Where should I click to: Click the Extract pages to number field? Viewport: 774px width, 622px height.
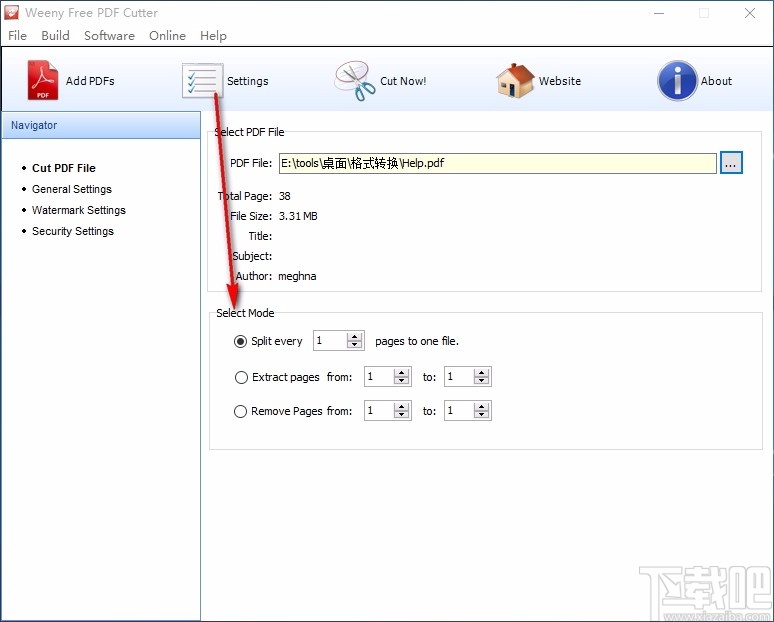point(459,377)
